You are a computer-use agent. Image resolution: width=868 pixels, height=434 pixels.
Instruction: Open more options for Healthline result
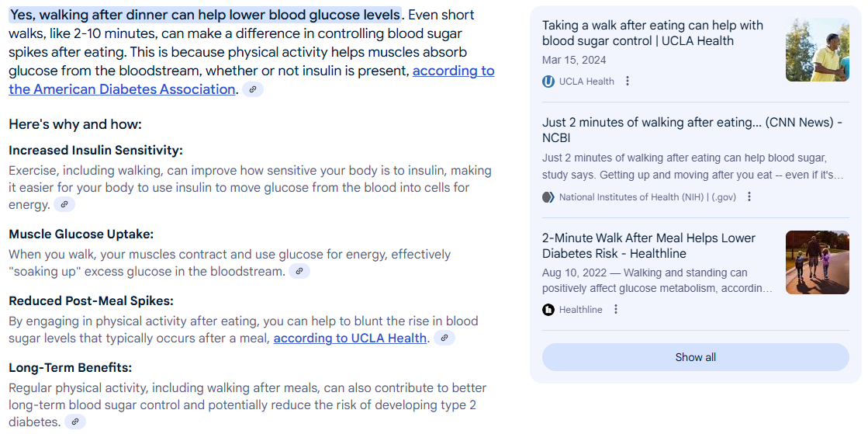point(616,310)
